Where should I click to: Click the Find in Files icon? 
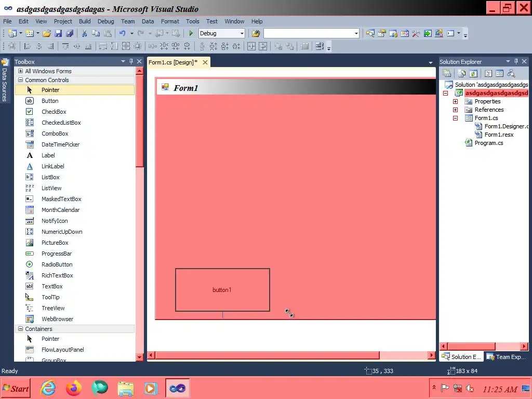256,33
